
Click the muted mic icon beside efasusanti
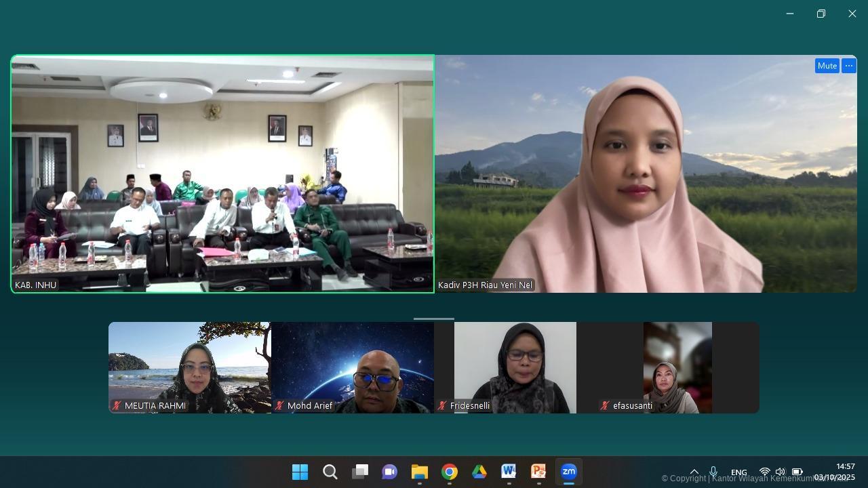[605, 406]
